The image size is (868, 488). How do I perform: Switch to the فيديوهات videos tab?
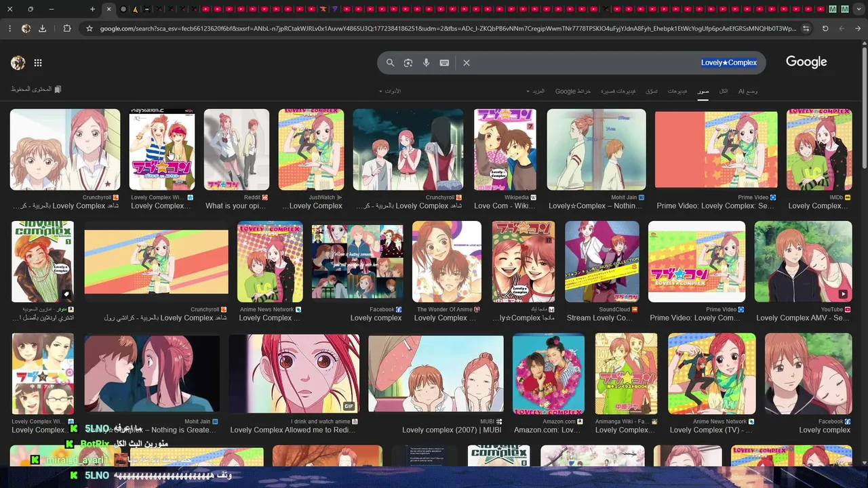(x=677, y=91)
